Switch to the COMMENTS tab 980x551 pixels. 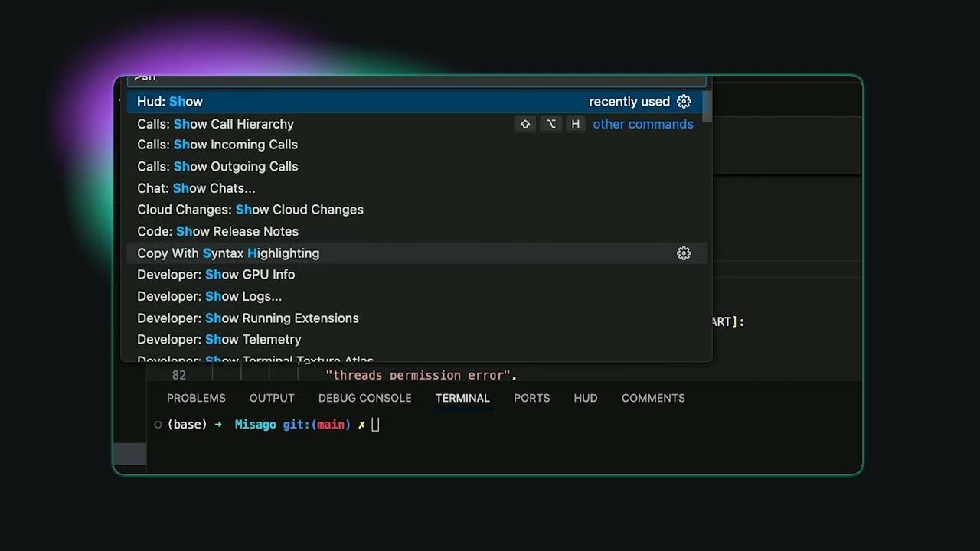point(653,398)
